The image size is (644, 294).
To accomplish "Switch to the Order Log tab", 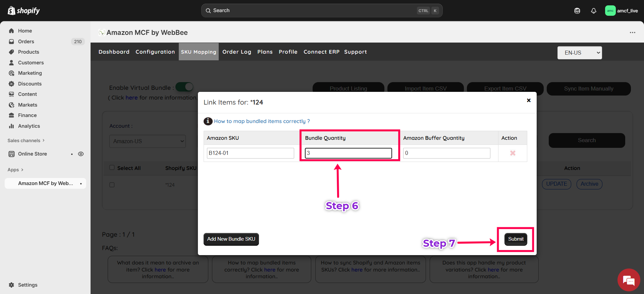I will pyautogui.click(x=236, y=52).
